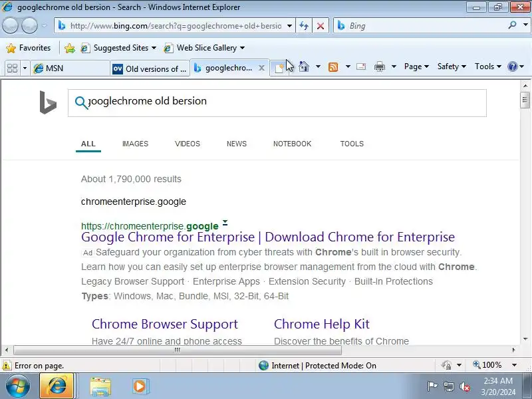
Task: Open the Tools menu
Action: click(x=488, y=66)
